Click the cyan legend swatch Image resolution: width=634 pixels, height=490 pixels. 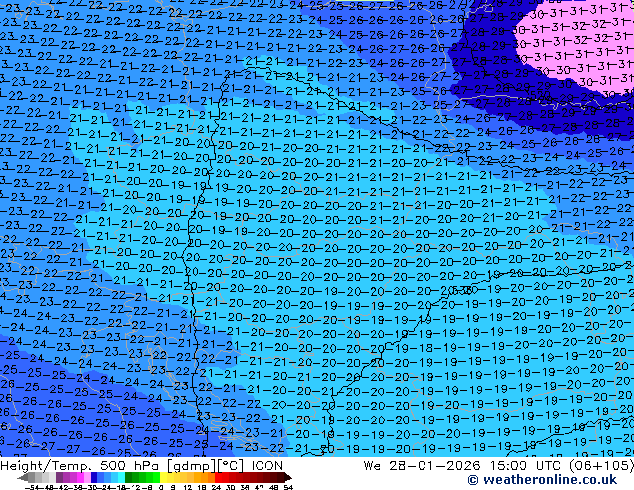point(122,478)
